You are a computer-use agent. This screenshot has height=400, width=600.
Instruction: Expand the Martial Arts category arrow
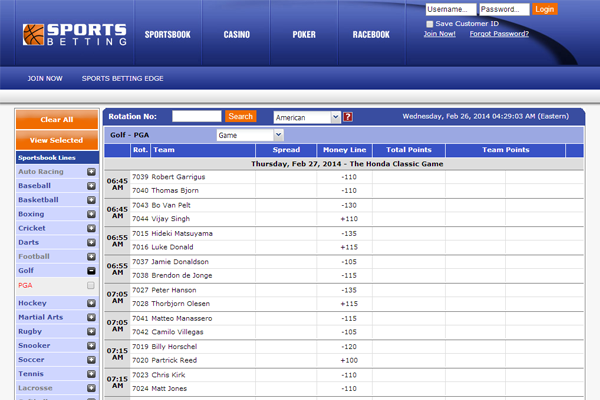91,318
